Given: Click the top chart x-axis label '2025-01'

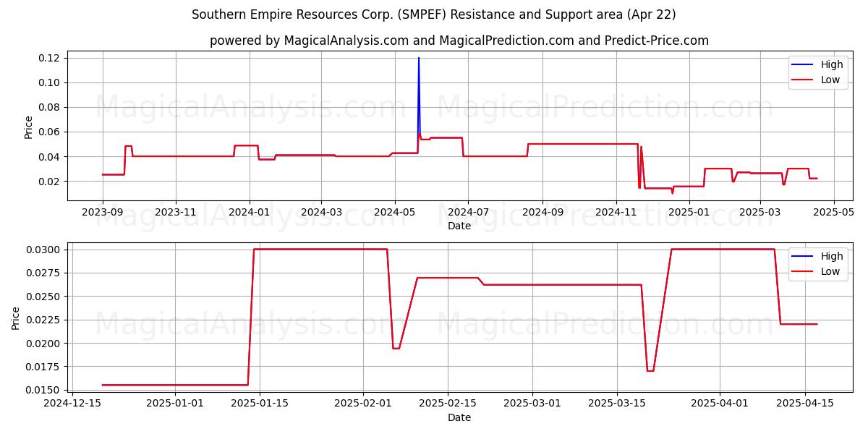Looking at the screenshot, I should [689, 212].
